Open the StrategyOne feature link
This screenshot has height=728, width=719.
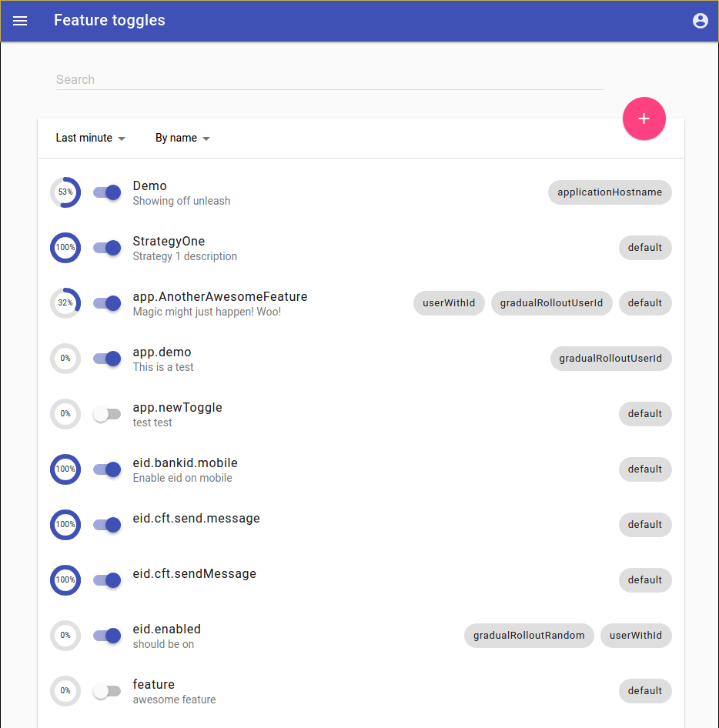(169, 242)
